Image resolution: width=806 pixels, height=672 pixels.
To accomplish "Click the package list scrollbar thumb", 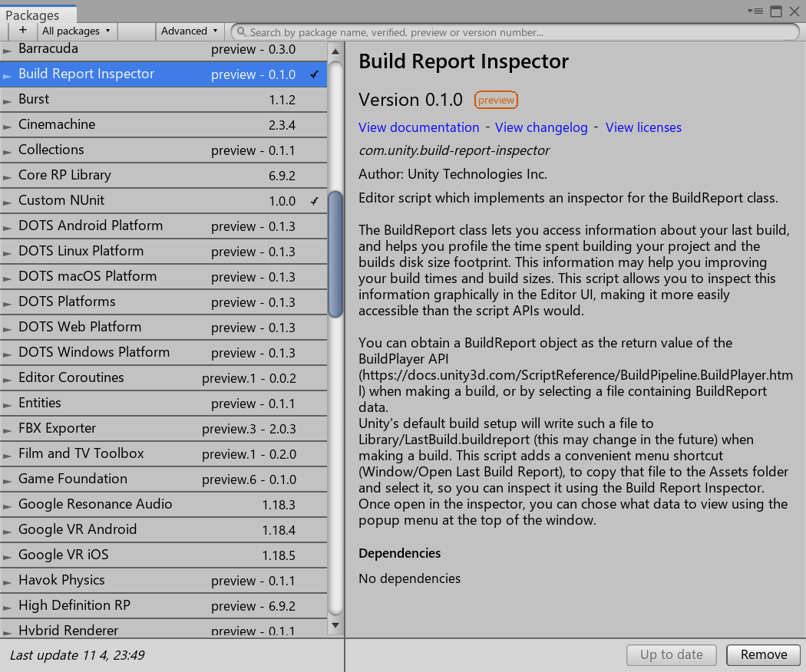I will point(335,253).
